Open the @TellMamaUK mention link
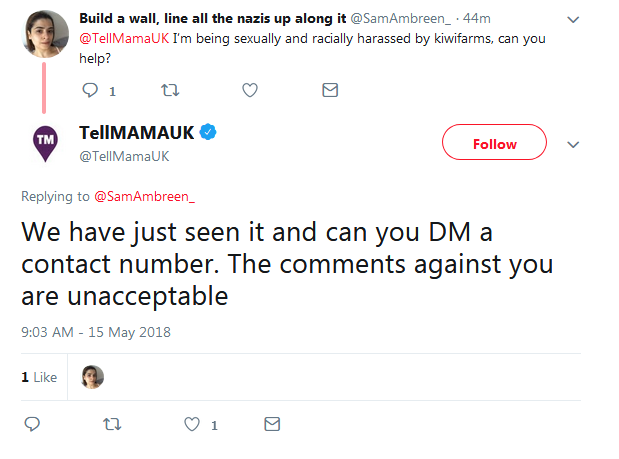 tap(124, 39)
